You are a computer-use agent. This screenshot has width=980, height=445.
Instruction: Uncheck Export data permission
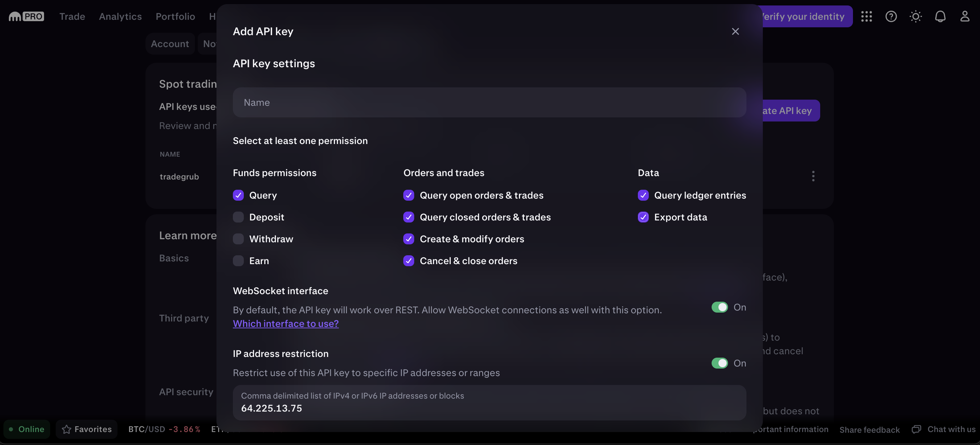pyautogui.click(x=643, y=217)
